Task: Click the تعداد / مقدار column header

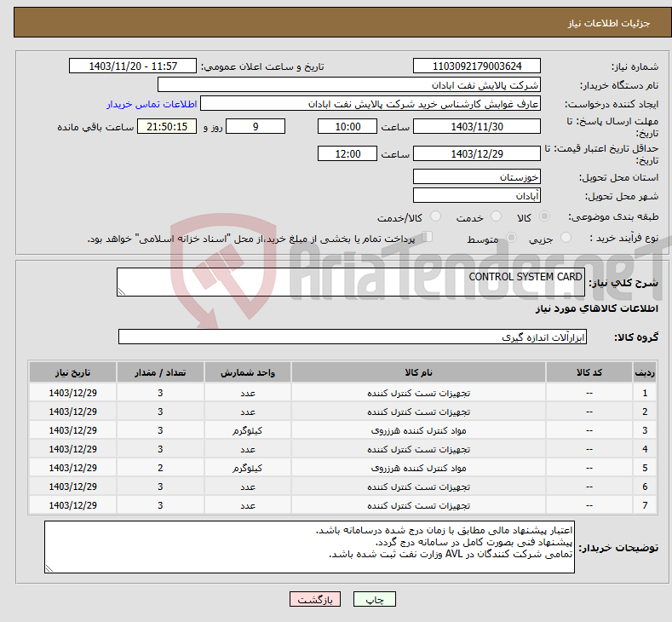Action: tap(160, 372)
